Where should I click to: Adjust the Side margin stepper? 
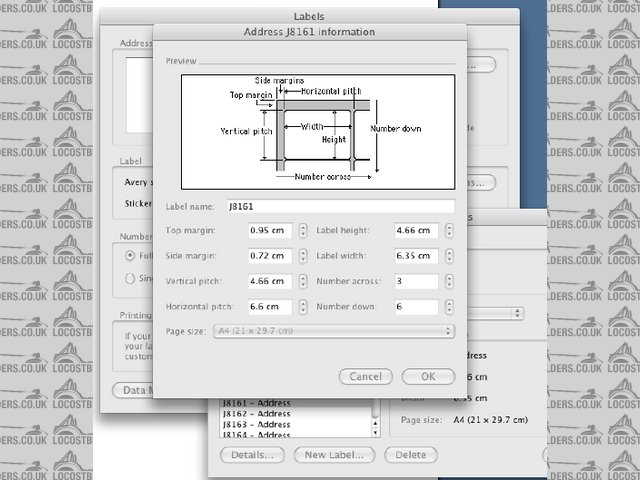[x=301, y=256]
